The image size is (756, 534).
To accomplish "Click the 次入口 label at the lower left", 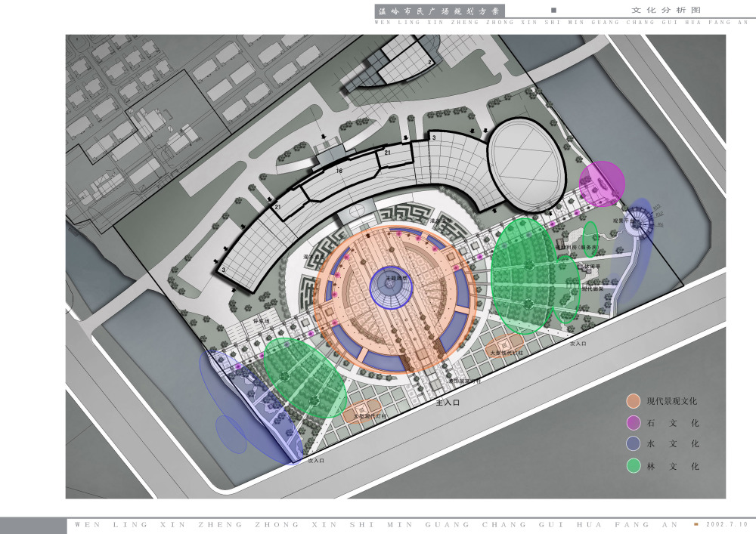I will (315, 459).
